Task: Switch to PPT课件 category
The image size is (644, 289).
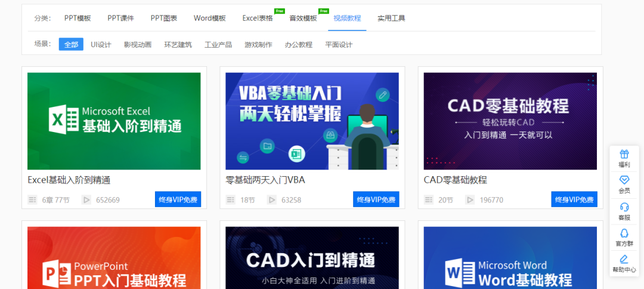Action: pyautogui.click(x=120, y=18)
